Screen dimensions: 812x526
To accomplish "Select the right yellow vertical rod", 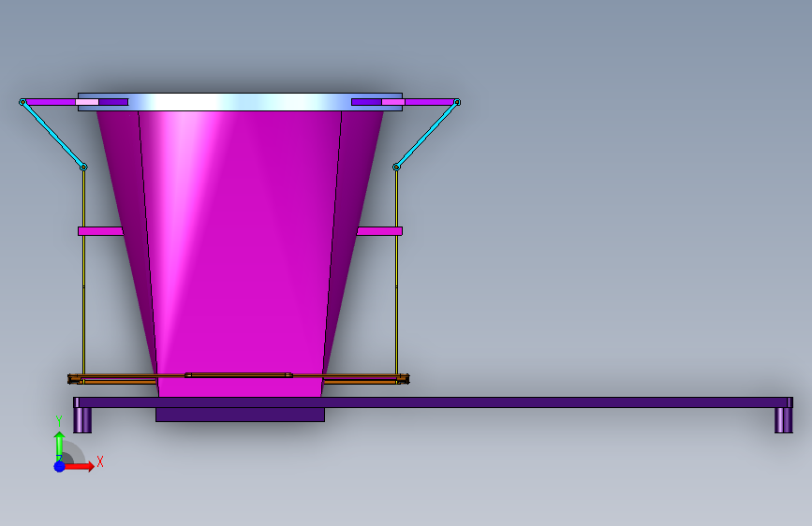I will tap(397, 274).
